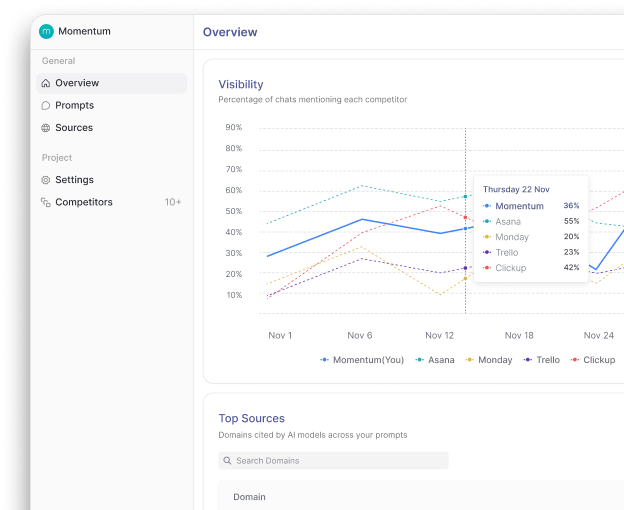Toggle Momentum(You) series in chart legend
The height and width of the screenshot is (510, 624).
[362, 360]
